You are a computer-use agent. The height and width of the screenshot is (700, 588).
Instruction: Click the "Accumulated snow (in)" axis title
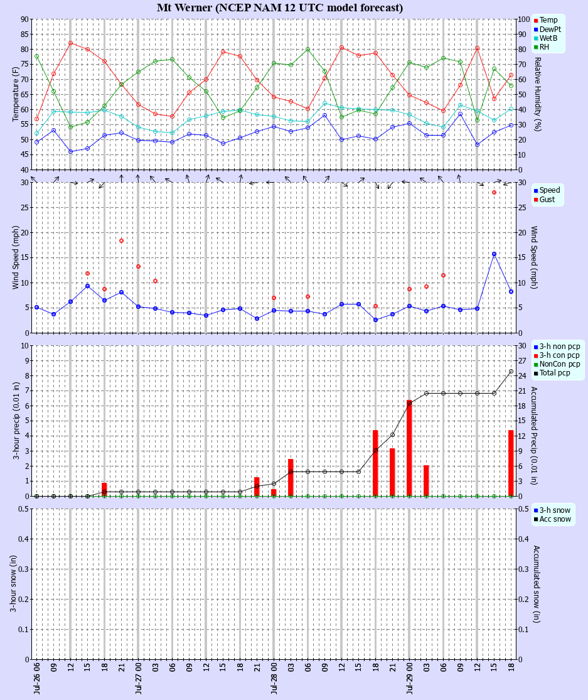tap(537, 584)
